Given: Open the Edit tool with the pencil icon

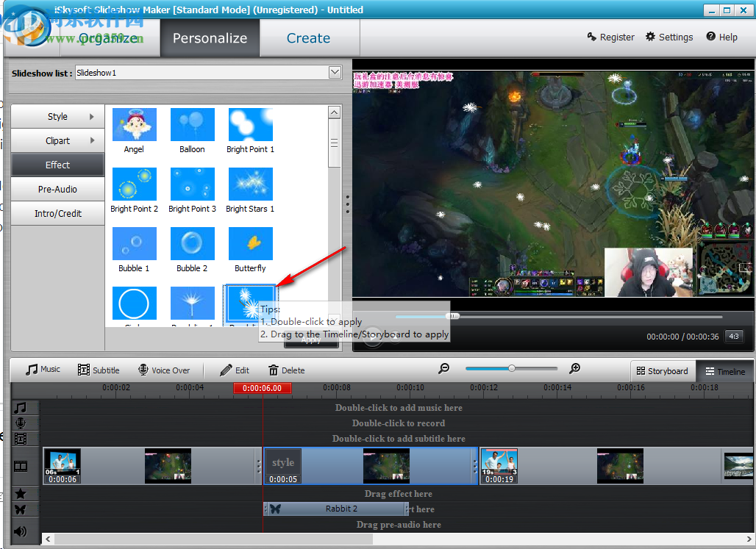Looking at the screenshot, I should tap(234, 370).
